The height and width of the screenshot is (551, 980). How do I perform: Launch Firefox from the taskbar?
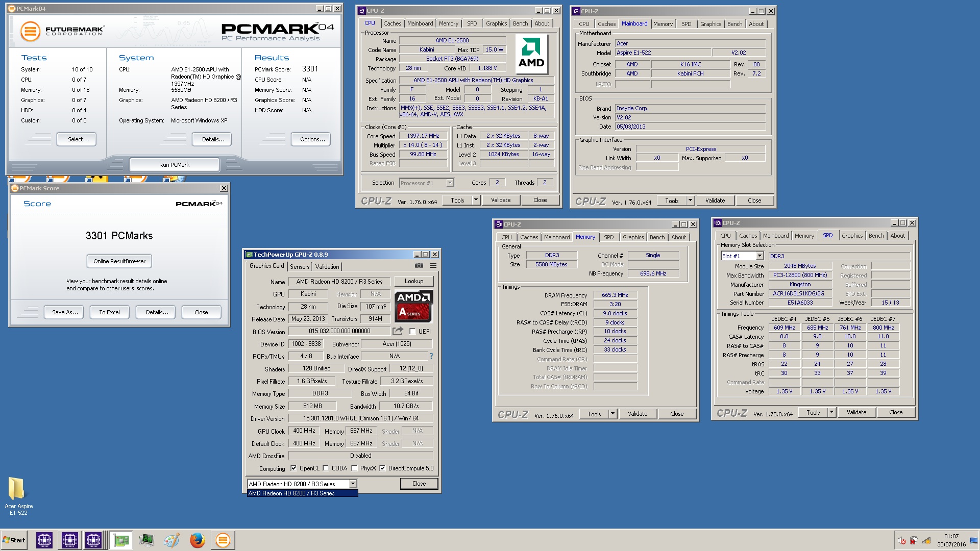point(197,540)
